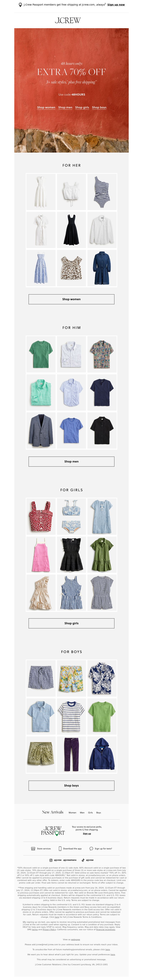Click the Shop women button
This screenshot has height=980, width=143.
(71, 299)
